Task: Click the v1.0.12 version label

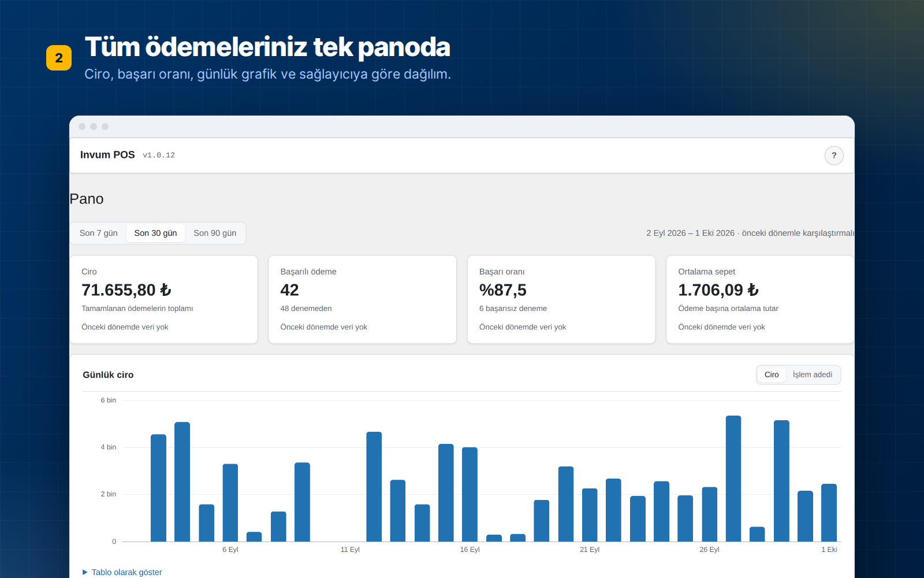Action: pyautogui.click(x=159, y=155)
